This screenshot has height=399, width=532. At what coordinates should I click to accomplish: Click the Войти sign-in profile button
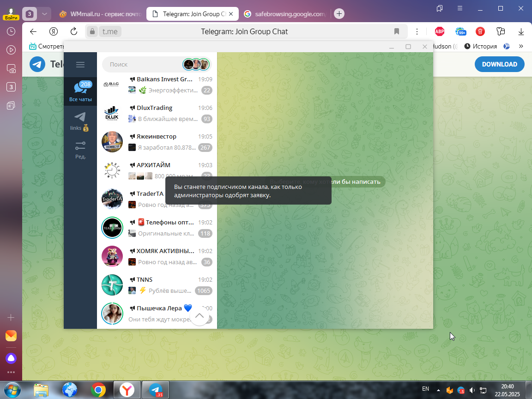pyautogui.click(x=11, y=14)
